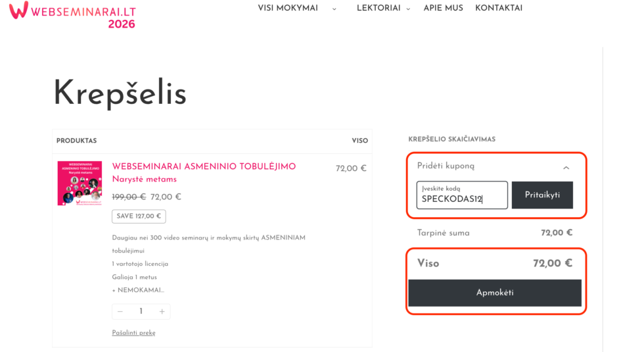Viewport: 644px width, 352px height.
Task: Click the Pridėti kuponą label
Action: 446,166
